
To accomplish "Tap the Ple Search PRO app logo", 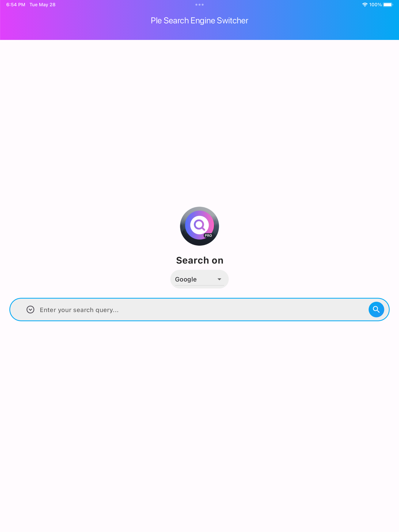I will [199, 226].
